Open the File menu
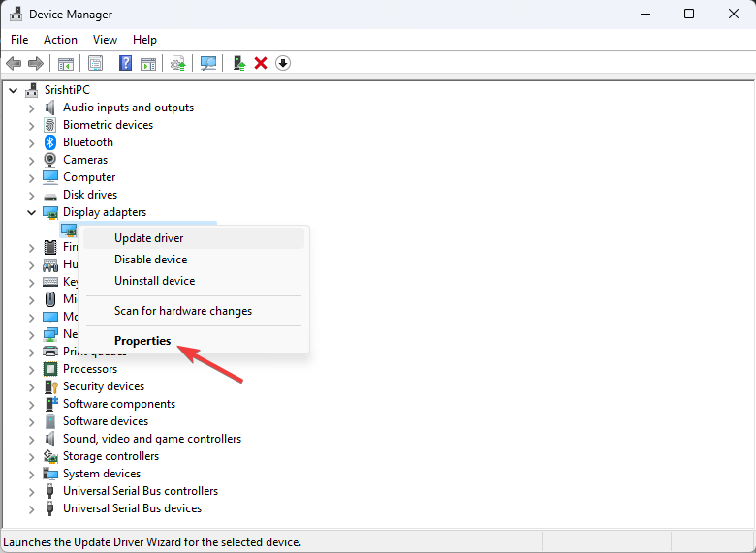This screenshot has width=756, height=553. point(19,40)
